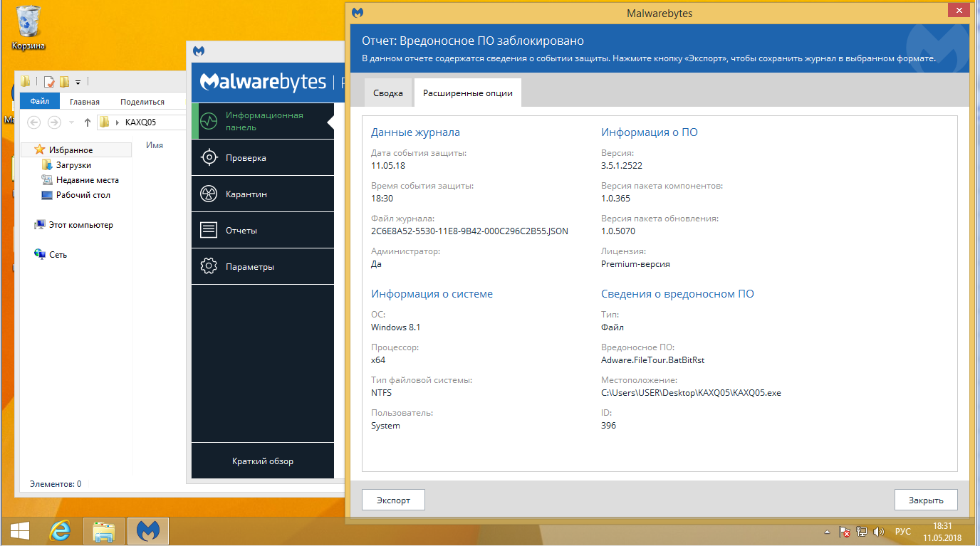
Task: Click the Загрузки folder icon in Explorer sidebar
Action: (48, 165)
